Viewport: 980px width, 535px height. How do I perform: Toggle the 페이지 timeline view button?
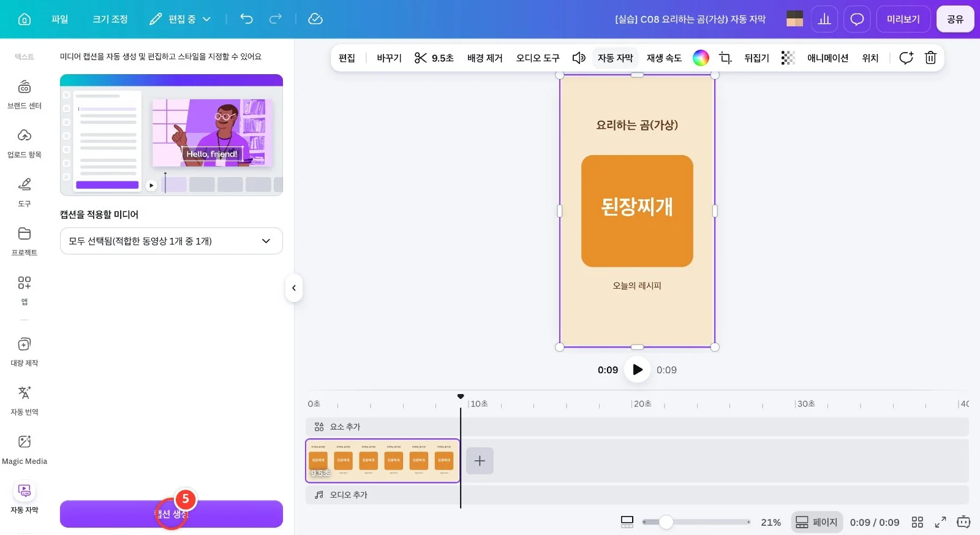[x=817, y=522]
